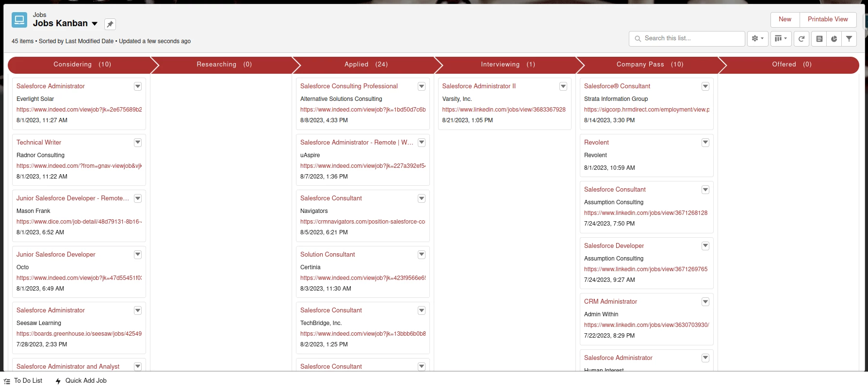Select the Considering stage header
This screenshot has width=868, height=391.
82,65
